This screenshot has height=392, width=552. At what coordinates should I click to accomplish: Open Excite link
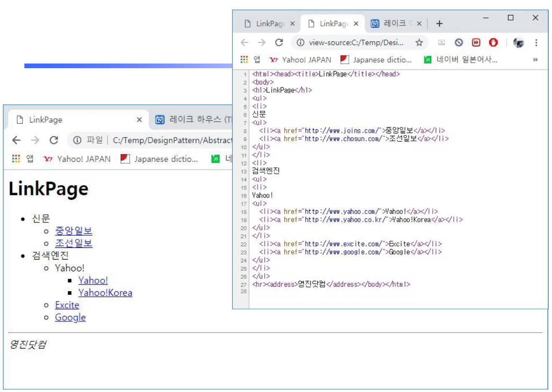67,305
